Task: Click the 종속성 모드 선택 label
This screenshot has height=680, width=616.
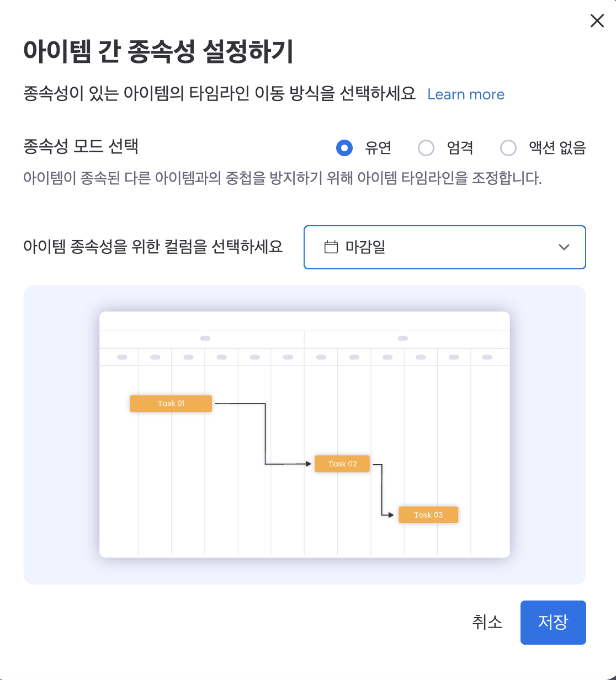Action: point(81,146)
